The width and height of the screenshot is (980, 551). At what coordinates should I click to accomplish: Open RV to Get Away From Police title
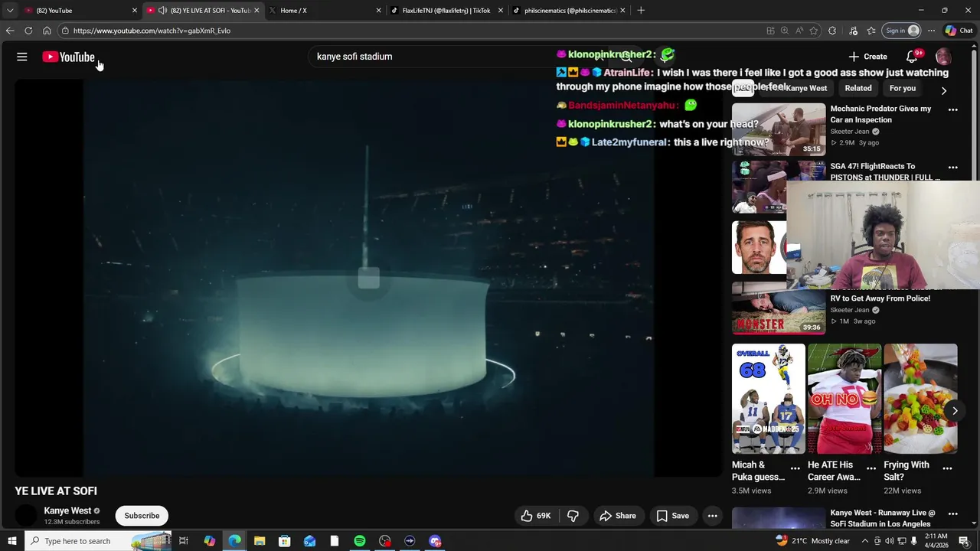pyautogui.click(x=880, y=298)
